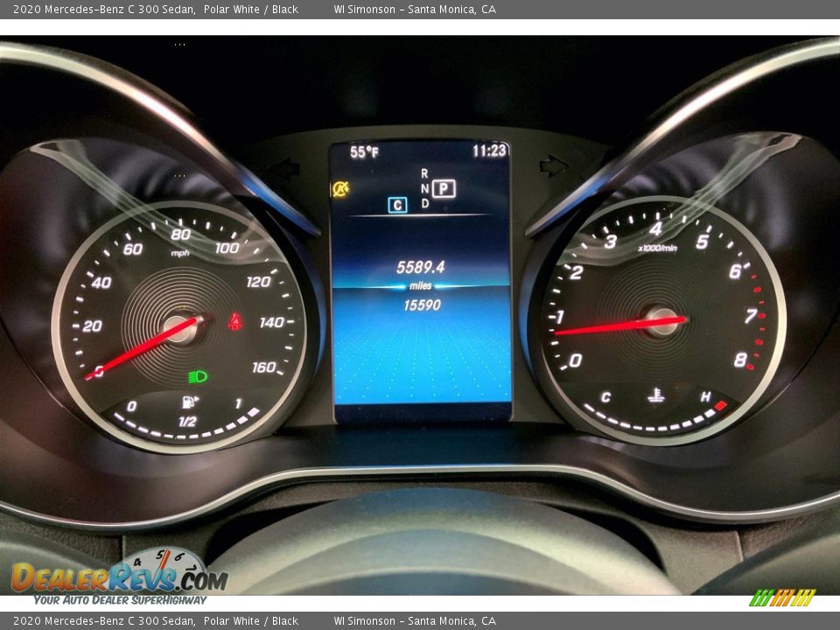Click the 15590 odometer reading
This screenshot has width=840, height=630.
coord(421,305)
